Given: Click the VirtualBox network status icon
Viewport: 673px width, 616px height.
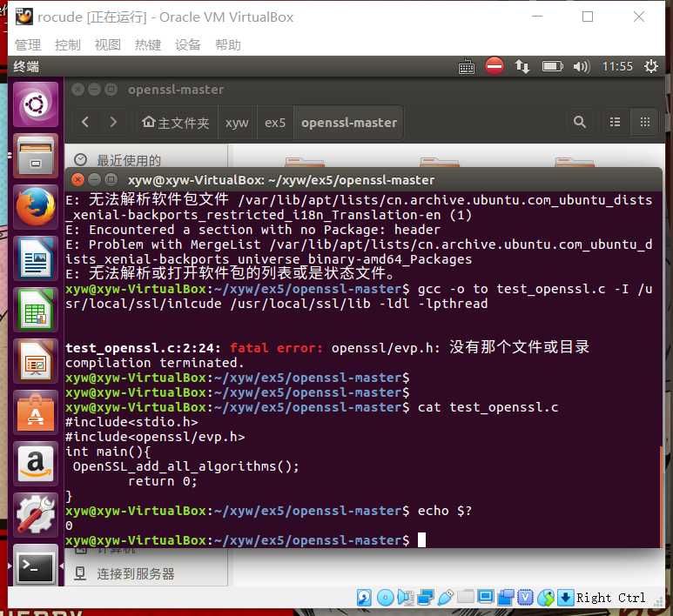Looking at the screenshot, I should (426, 597).
